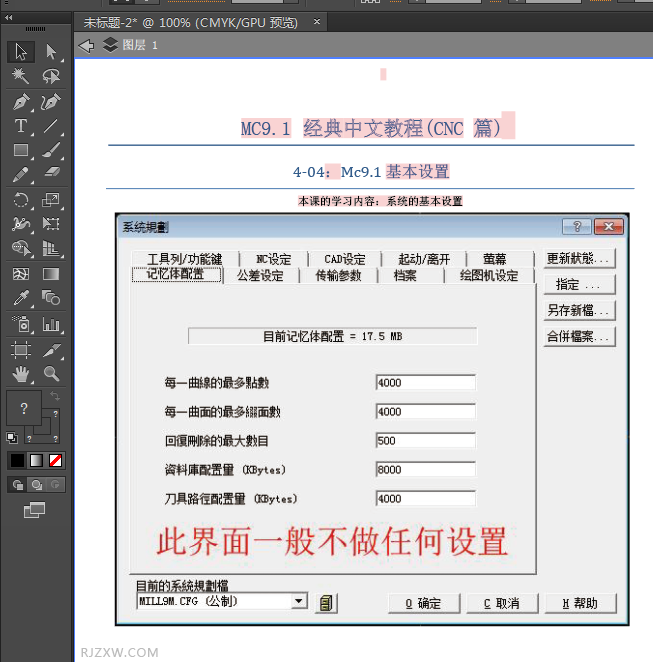Choose the Artboard tool
Image resolution: width=653 pixels, height=662 pixels.
[21, 350]
